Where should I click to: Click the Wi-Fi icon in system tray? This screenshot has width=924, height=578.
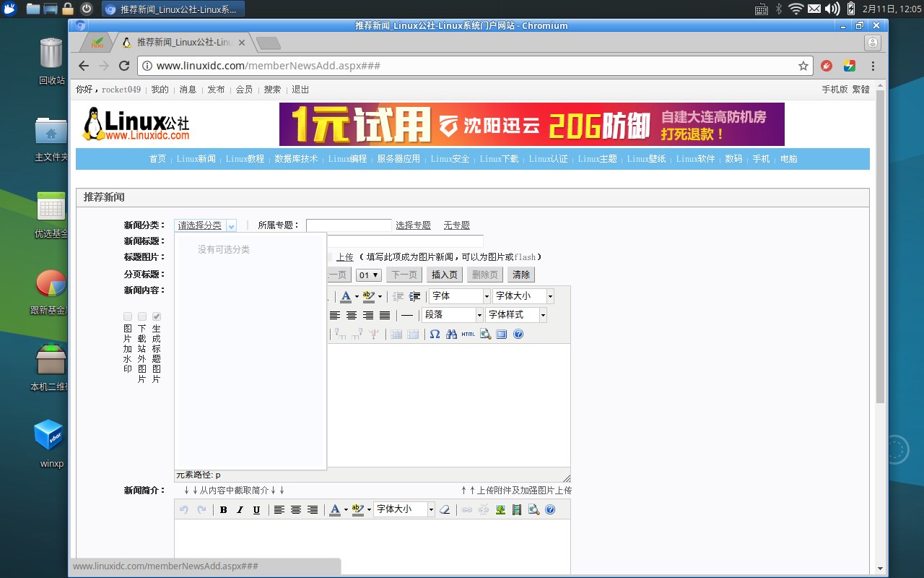tap(796, 9)
